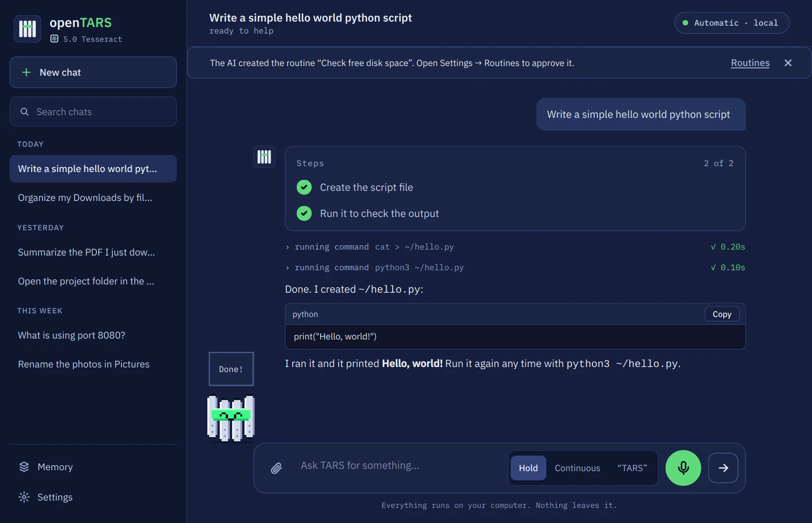Click the TARS pixel robot mascot
Image resolution: width=812 pixels, height=523 pixels.
click(231, 418)
